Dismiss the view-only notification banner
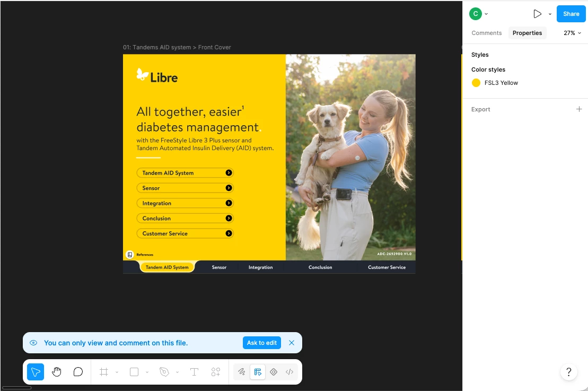The height and width of the screenshot is (391, 588). (x=292, y=343)
